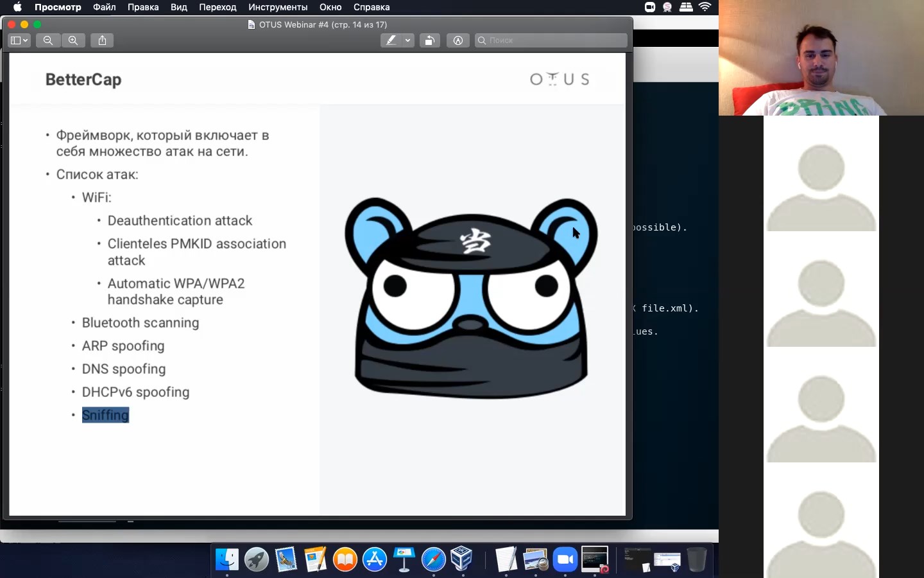The width and height of the screenshot is (924, 578).
Task: Click the Поиск search field
Action: tap(551, 40)
